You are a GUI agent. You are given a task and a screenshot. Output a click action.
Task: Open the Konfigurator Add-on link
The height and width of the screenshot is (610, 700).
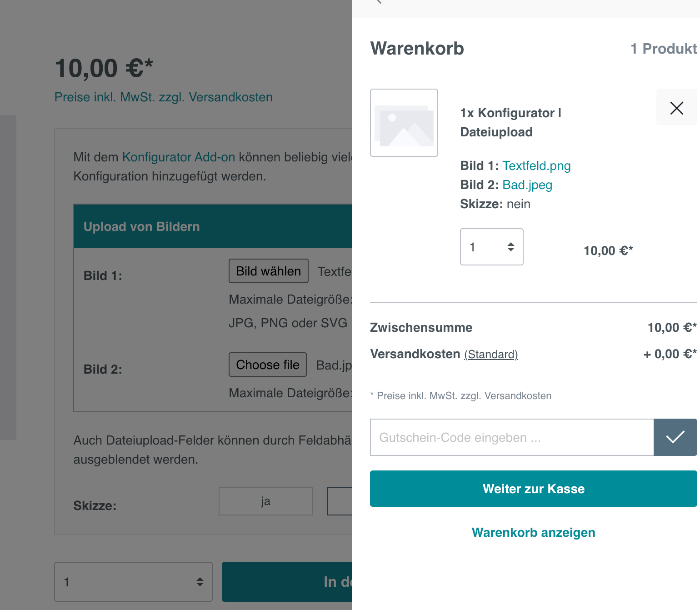click(179, 157)
